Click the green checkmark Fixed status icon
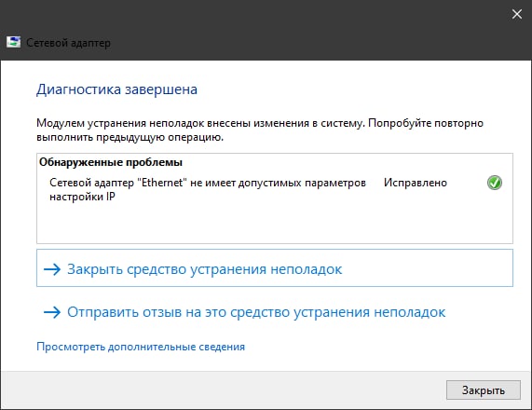This screenshot has width=532, height=410. coord(495,183)
